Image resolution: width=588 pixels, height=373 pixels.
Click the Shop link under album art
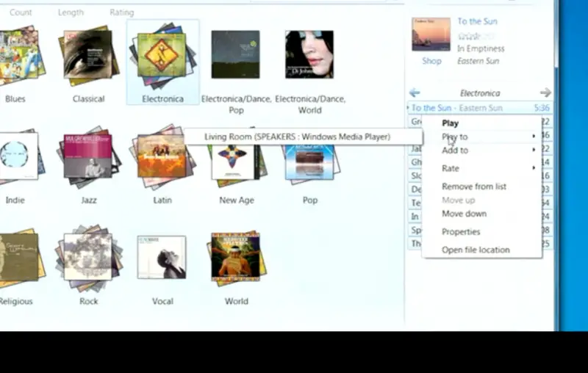point(431,61)
